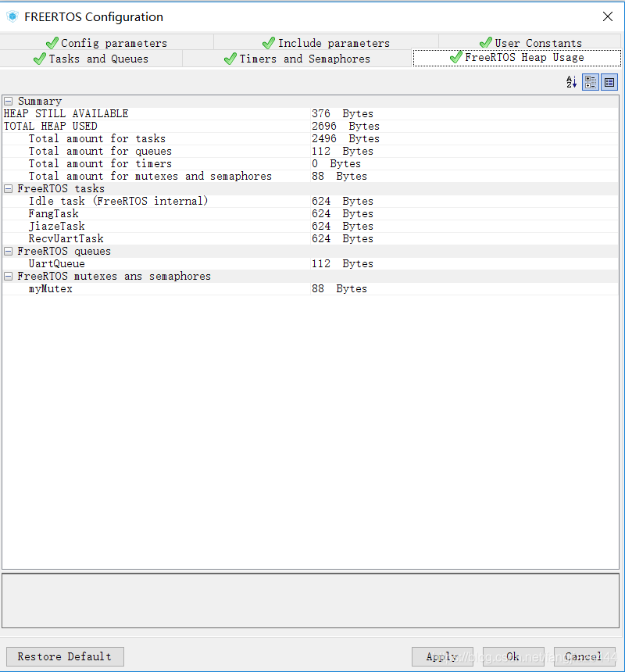Click the 0 Bytes timers value
The image size is (625, 672).
point(336,163)
